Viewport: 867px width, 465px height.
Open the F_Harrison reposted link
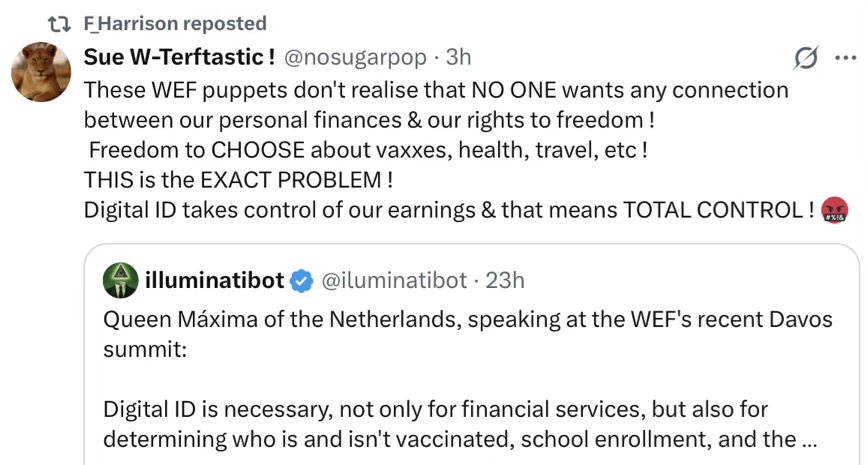175,23
